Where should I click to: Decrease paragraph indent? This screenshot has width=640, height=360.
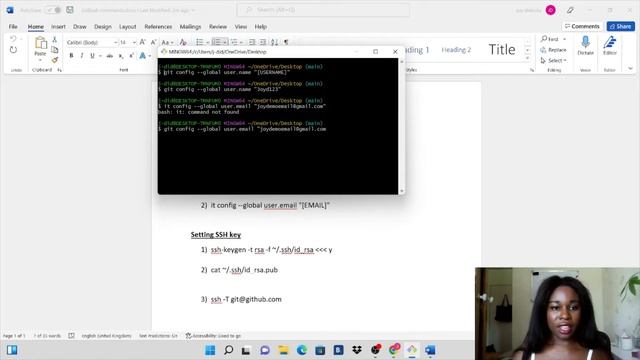pos(252,42)
